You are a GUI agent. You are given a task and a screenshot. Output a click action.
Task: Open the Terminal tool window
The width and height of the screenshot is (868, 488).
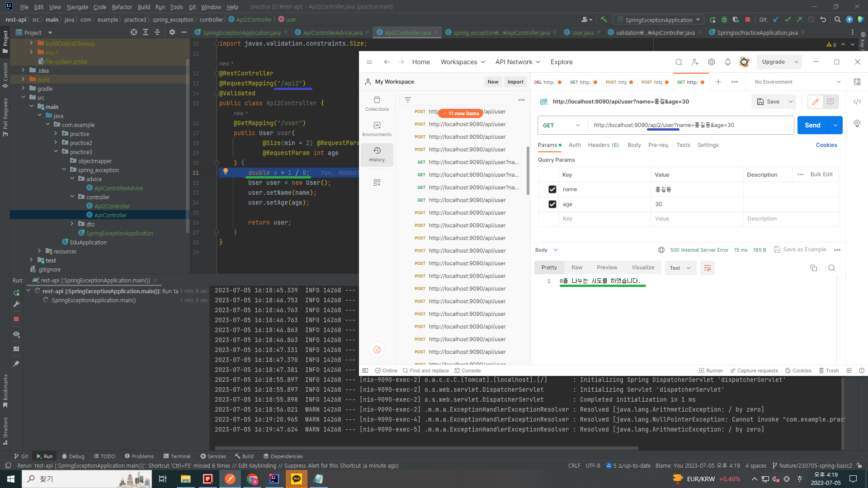[177, 456]
